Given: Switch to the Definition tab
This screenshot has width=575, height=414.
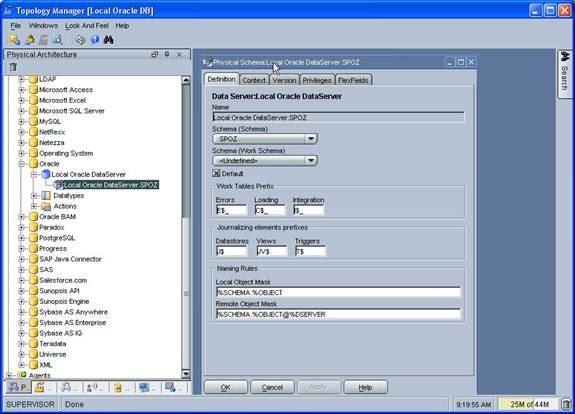Looking at the screenshot, I should click(221, 79).
